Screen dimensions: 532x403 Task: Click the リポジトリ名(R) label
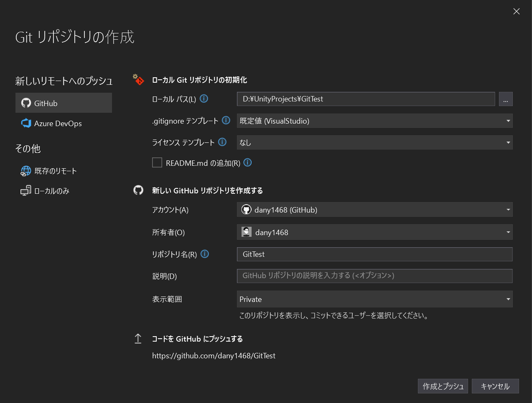pos(174,254)
